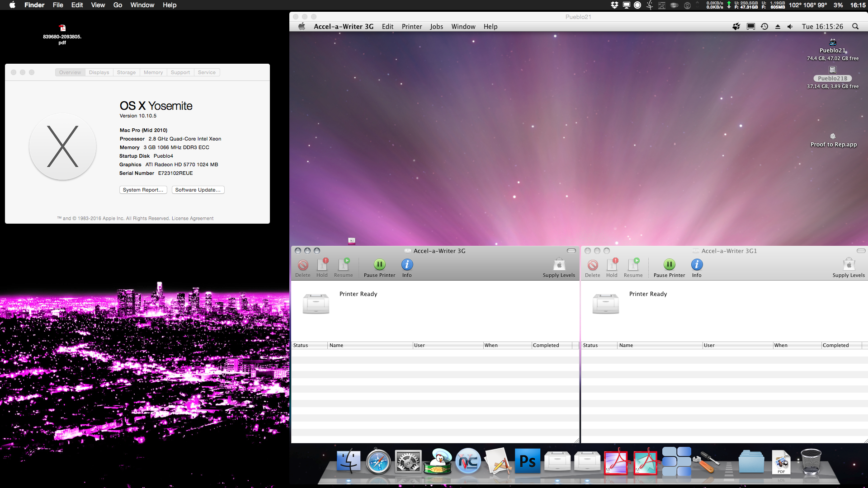Viewport: 868px width, 488px height.
Task: Click Dropbox icon in top menu bar
Action: coord(614,5)
